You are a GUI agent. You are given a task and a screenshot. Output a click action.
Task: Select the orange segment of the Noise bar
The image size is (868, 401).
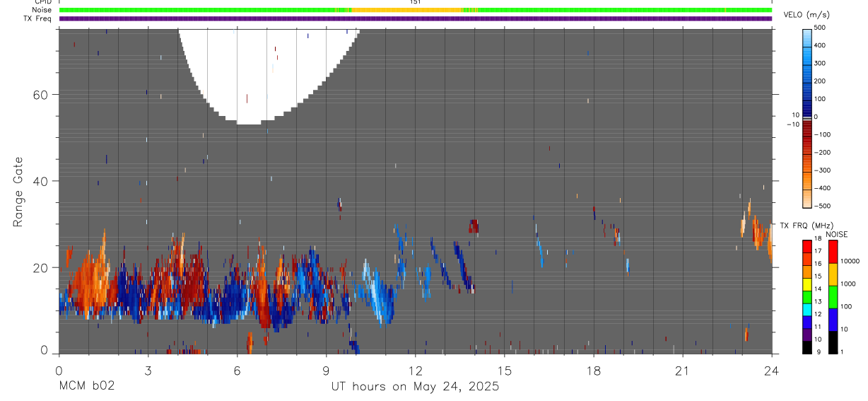[x=407, y=10]
